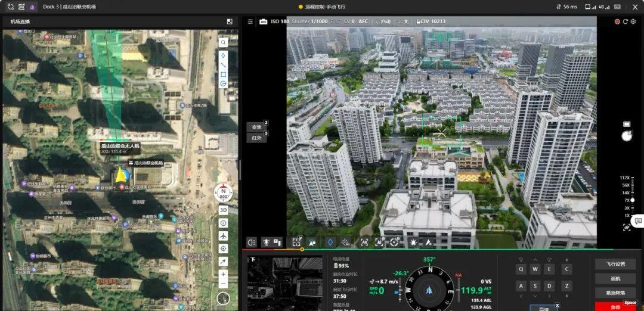Select the Dock 3 机场 title tab
Image resolution: width=644 pixels, height=311 pixels.
coord(69,7)
